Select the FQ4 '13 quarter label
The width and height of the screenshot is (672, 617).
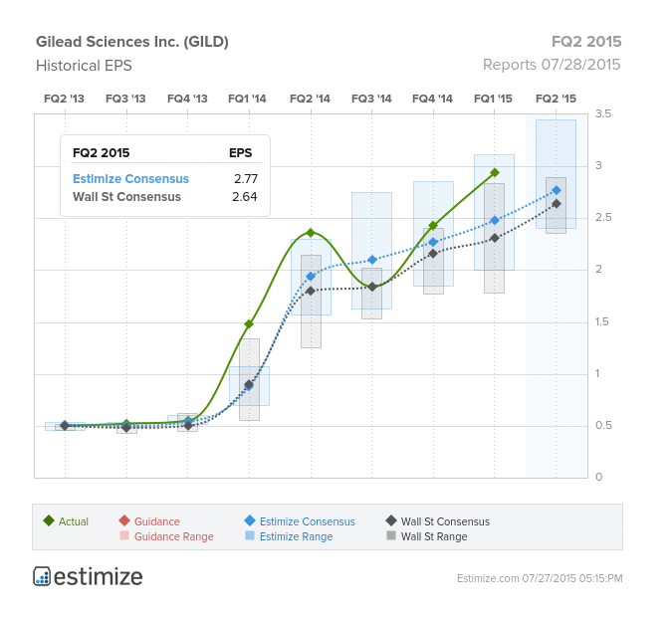pyautogui.click(x=187, y=99)
